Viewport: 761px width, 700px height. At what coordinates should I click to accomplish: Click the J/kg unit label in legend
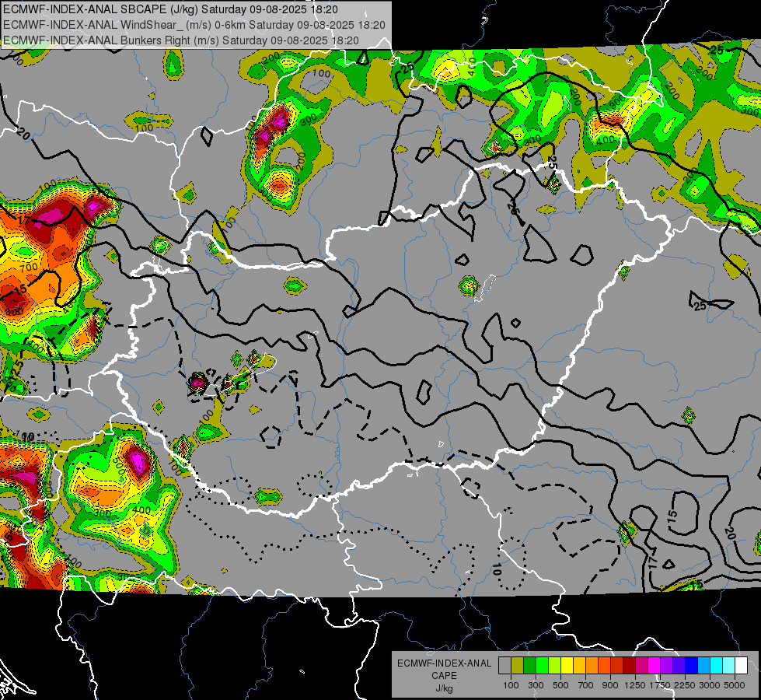(x=444, y=689)
